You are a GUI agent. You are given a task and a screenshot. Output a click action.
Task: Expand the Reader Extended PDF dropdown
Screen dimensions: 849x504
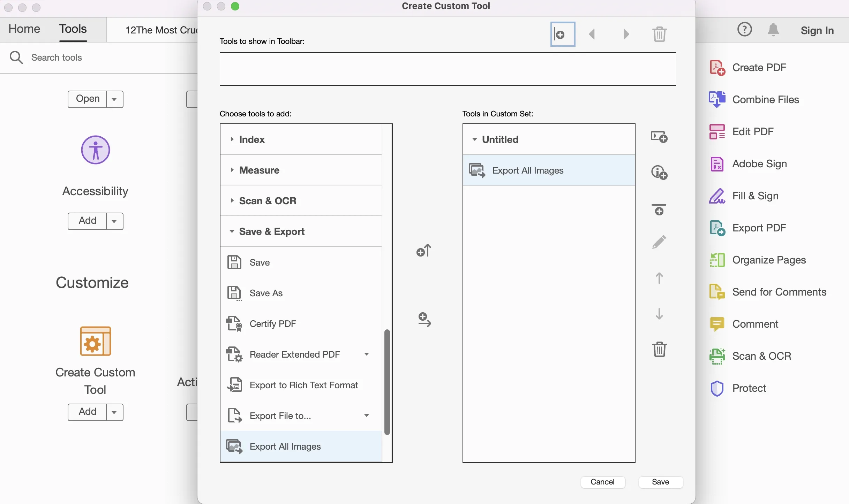pos(366,354)
